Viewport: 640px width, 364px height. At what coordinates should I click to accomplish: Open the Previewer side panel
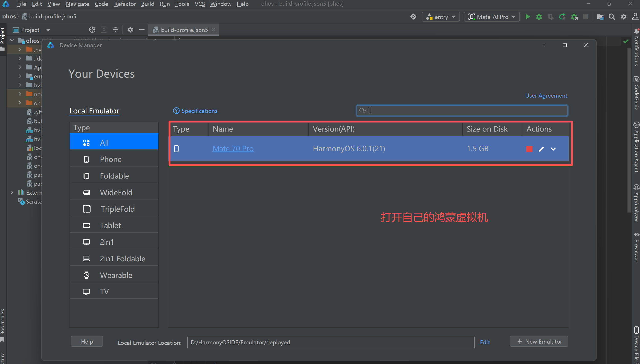(x=636, y=247)
